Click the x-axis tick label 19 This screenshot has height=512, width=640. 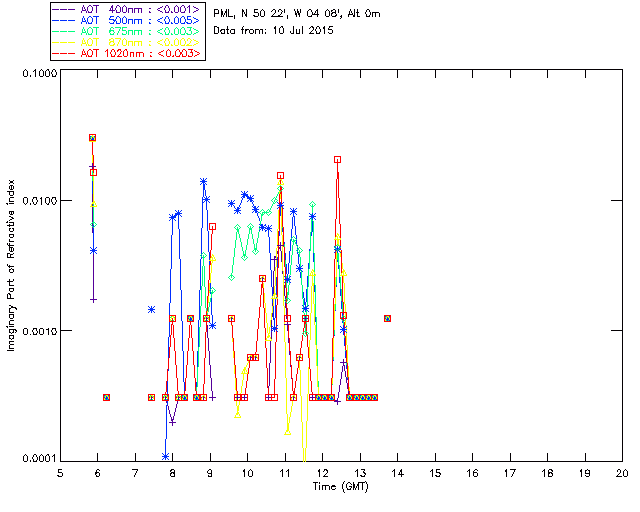pos(585,473)
